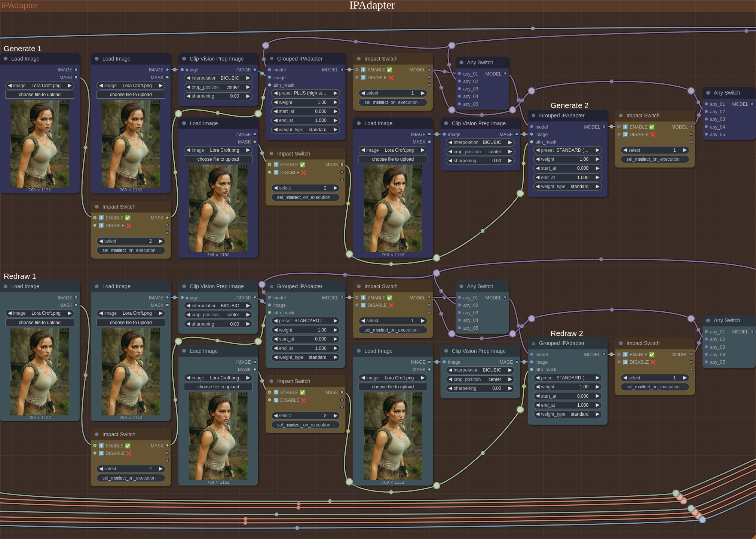Viewport: 756px width, 539px height.
Task: Collapse Clip Vision Prep Image left of Redraw 2 IPAdapter
Action: click(446, 351)
